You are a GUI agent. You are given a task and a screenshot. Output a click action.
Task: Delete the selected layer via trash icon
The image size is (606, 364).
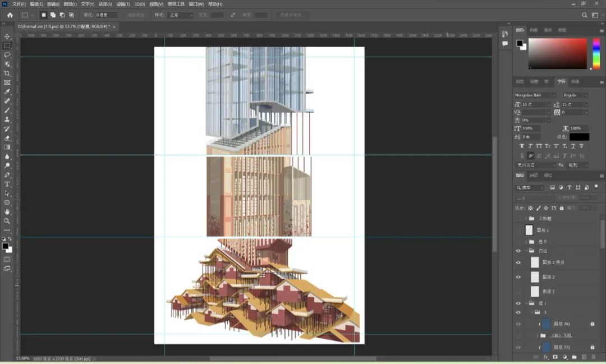[x=594, y=357]
